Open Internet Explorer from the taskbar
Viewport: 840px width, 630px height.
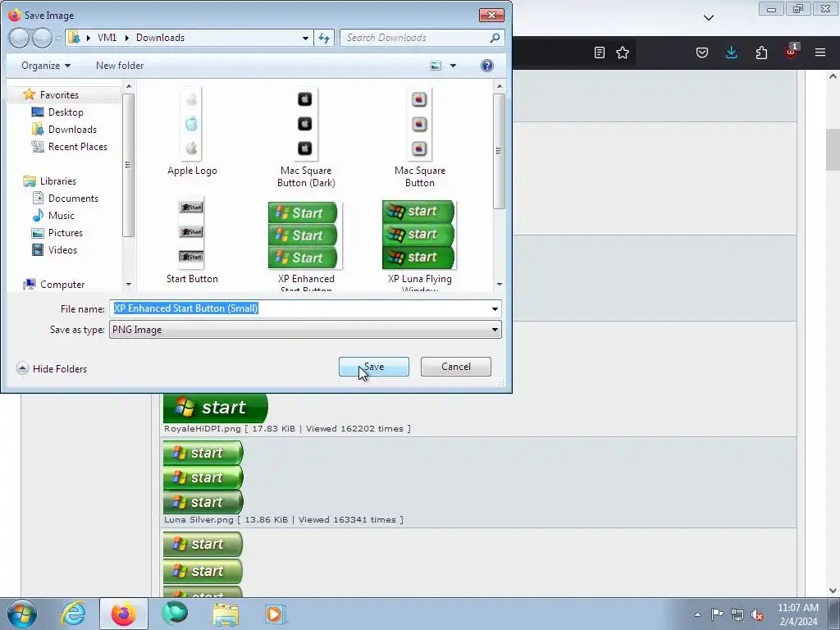[x=73, y=614]
